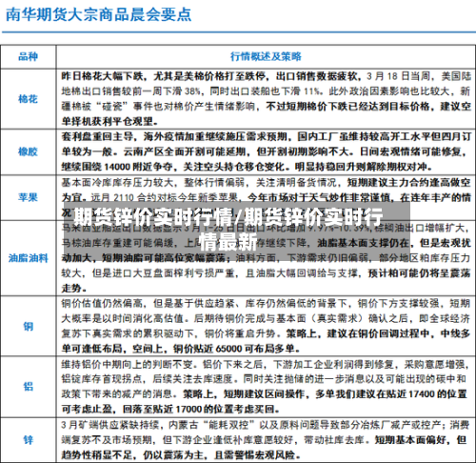Click the text 单择机获利平仓观望
The height and width of the screenshot is (463, 476).
point(108,121)
